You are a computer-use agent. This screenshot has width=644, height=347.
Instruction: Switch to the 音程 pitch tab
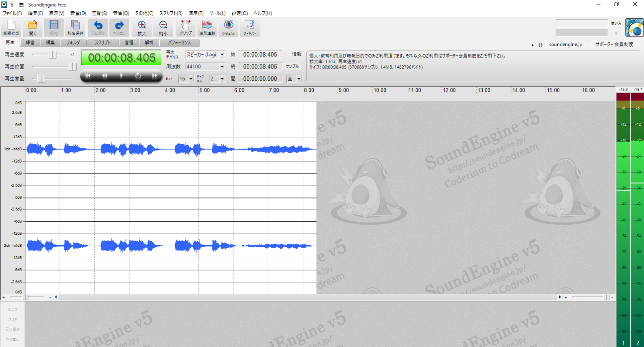[x=129, y=43]
